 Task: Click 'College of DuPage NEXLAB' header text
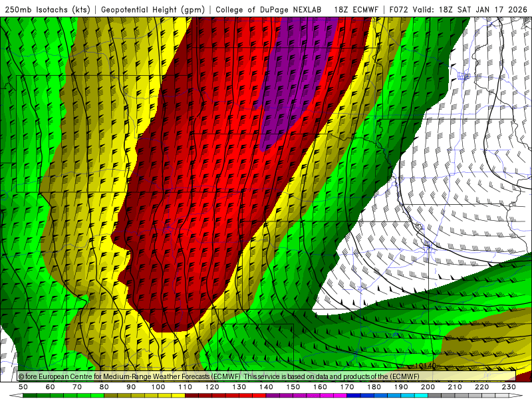click(269, 10)
